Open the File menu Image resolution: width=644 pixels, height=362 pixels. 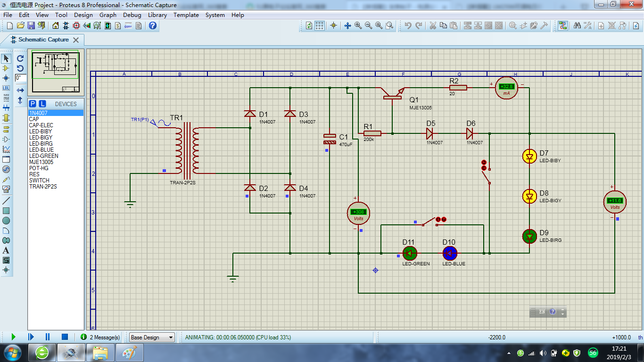(8, 15)
